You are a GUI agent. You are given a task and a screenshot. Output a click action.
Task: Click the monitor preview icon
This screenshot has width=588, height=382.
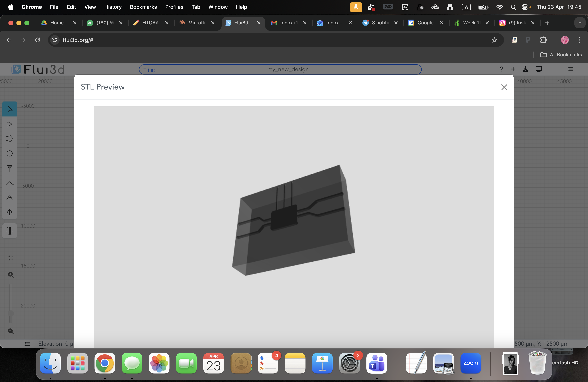[539, 69]
